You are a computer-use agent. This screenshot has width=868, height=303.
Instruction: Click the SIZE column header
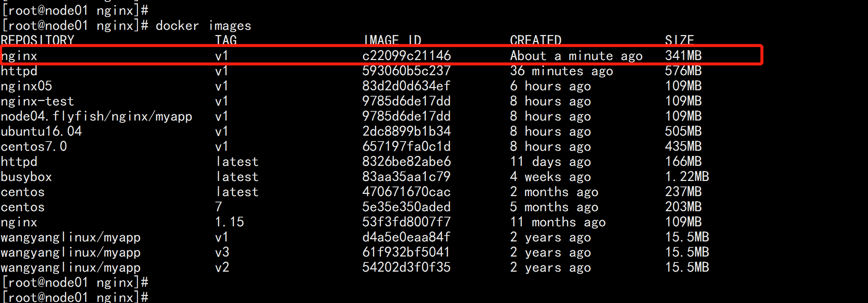[x=680, y=40]
